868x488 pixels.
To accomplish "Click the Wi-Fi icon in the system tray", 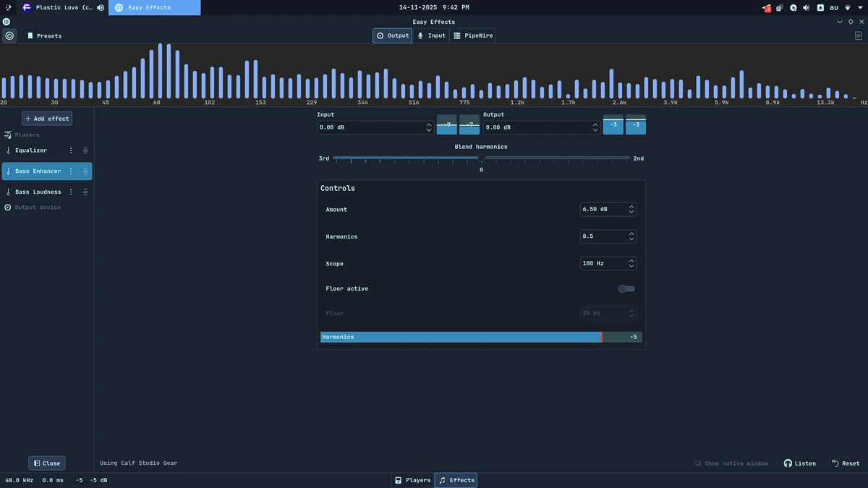I will pos(848,8).
